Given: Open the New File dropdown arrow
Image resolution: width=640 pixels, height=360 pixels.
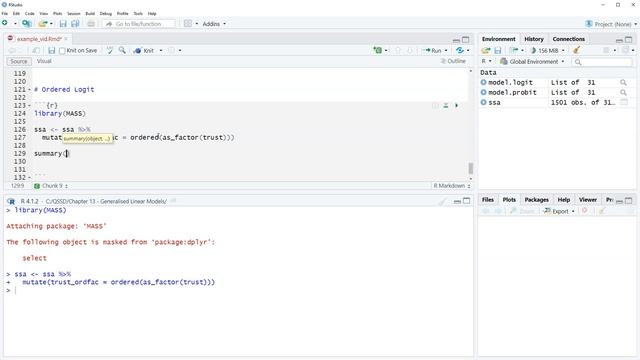Looking at the screenshot, I should pyautogui.click(x=15, y=24).
